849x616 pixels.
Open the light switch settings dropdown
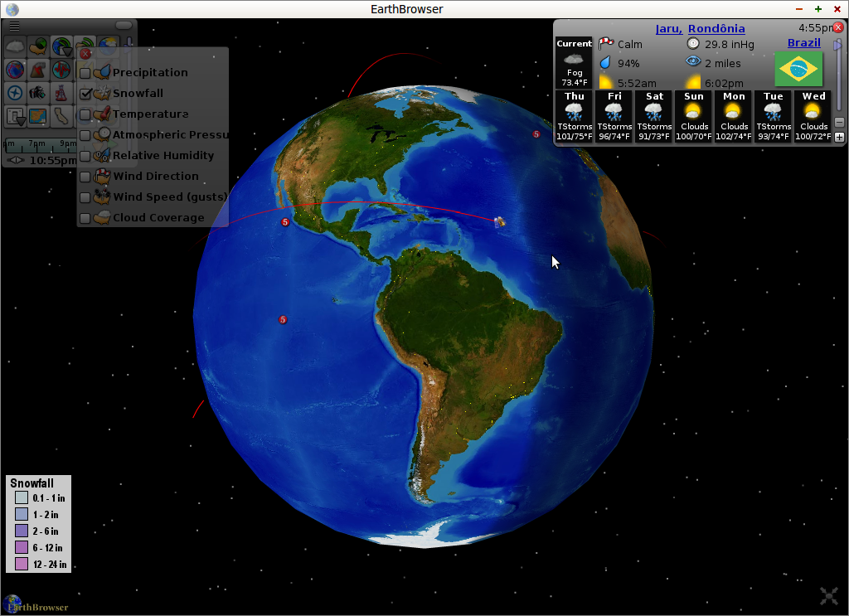coord(15,116)
